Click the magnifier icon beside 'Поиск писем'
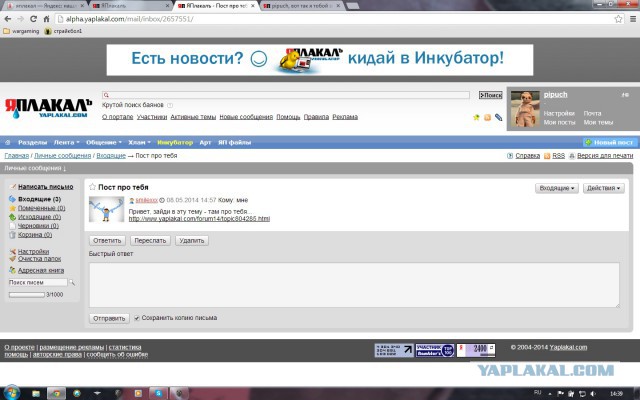The image size is (640, 400). click(72, 282)
